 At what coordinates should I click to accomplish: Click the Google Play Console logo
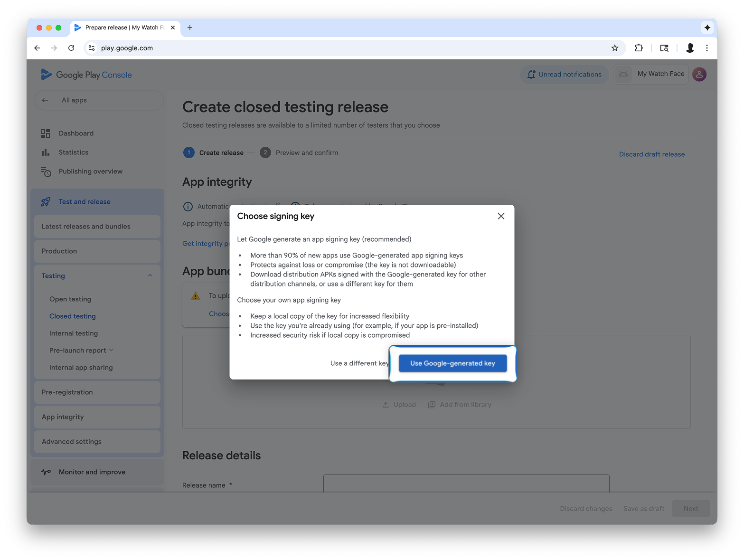(x=86, y=75)
